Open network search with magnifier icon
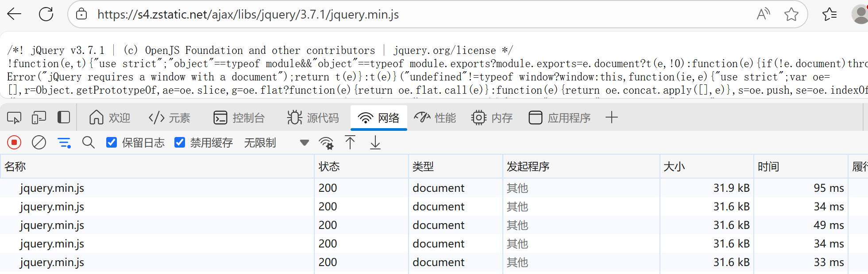The width and height of the screenshot is (868, 274). pyautogui.click(x=89, y=142)
